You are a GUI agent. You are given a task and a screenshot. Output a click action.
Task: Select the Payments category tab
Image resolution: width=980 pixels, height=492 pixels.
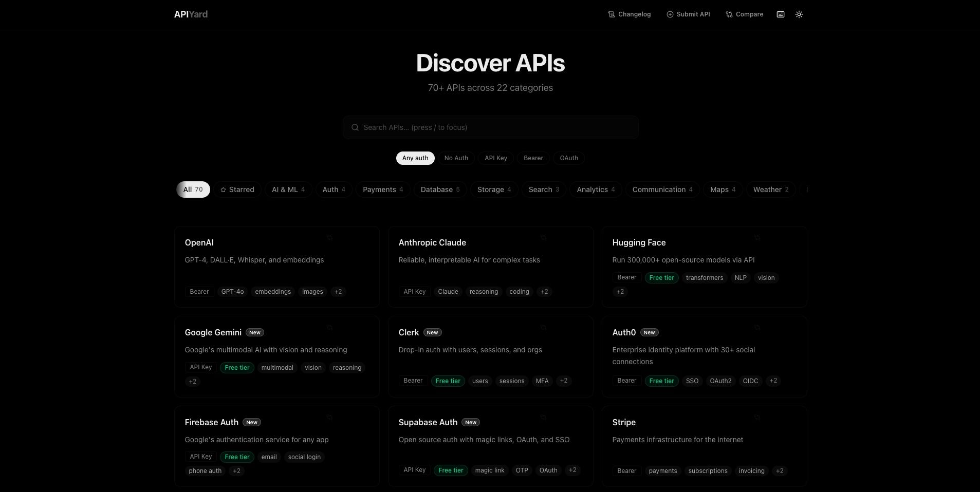383,190
